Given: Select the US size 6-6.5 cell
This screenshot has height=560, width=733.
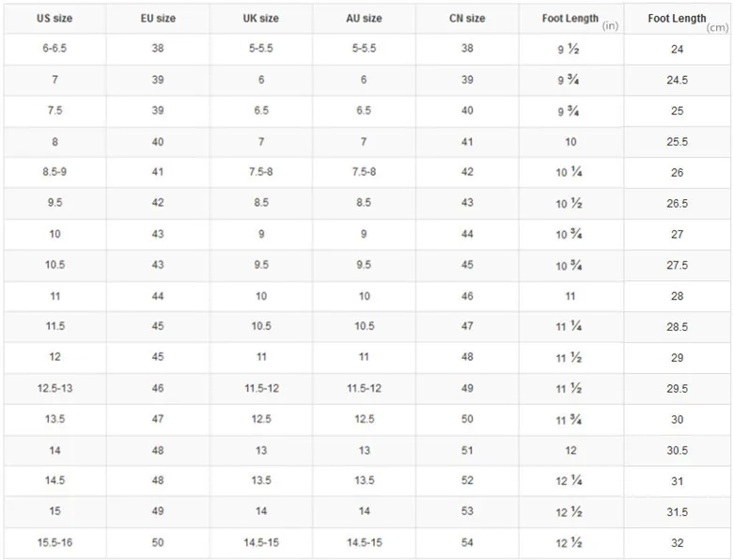Looking at the screenshot, I should (54, 49).
